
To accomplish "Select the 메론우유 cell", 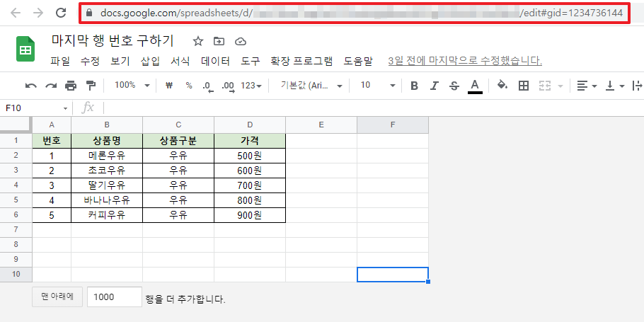I will pyautogui.click(x=107, y=156).
